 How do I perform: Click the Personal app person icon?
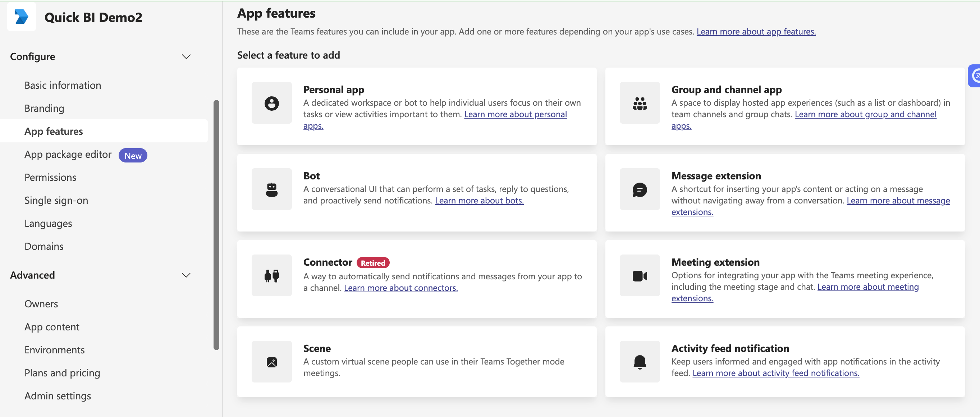[x=271, y=103]
